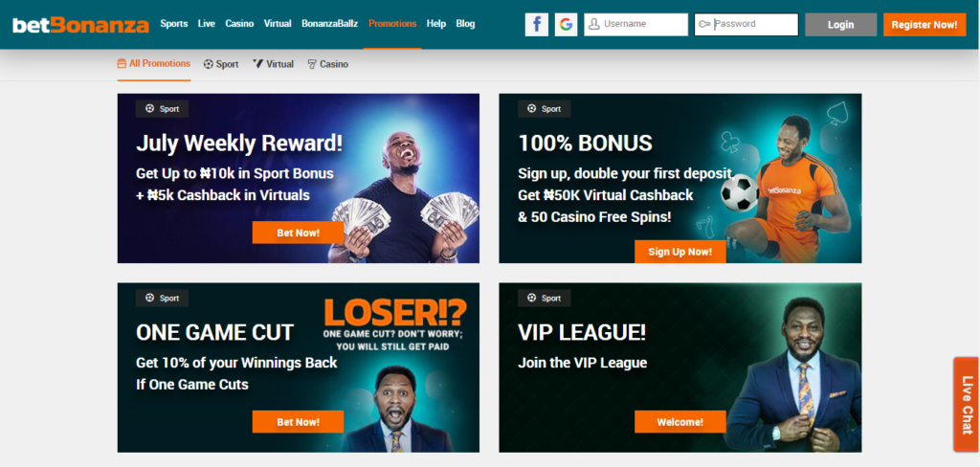
Task: Sign in with the Google icon
Action: click(566, 24)
